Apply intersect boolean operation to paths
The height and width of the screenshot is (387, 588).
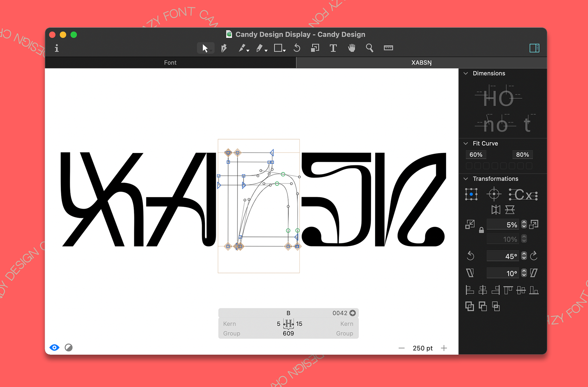[496, 306]
